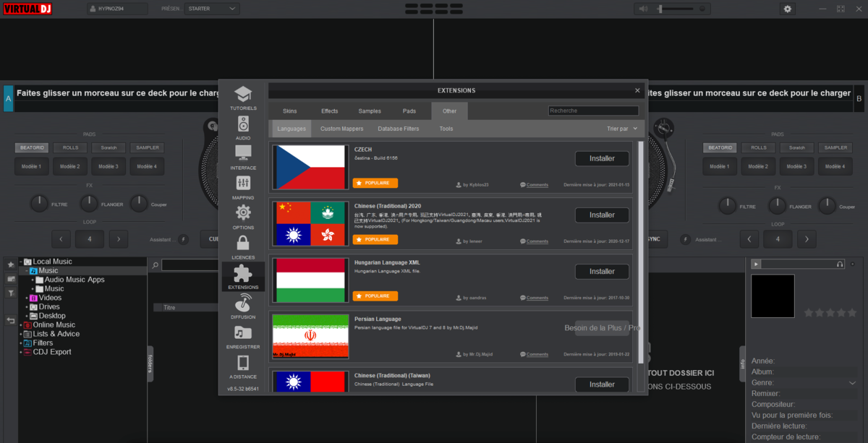
Task: Open Comments link for Persian Language
Action: (x=537, y=354)
